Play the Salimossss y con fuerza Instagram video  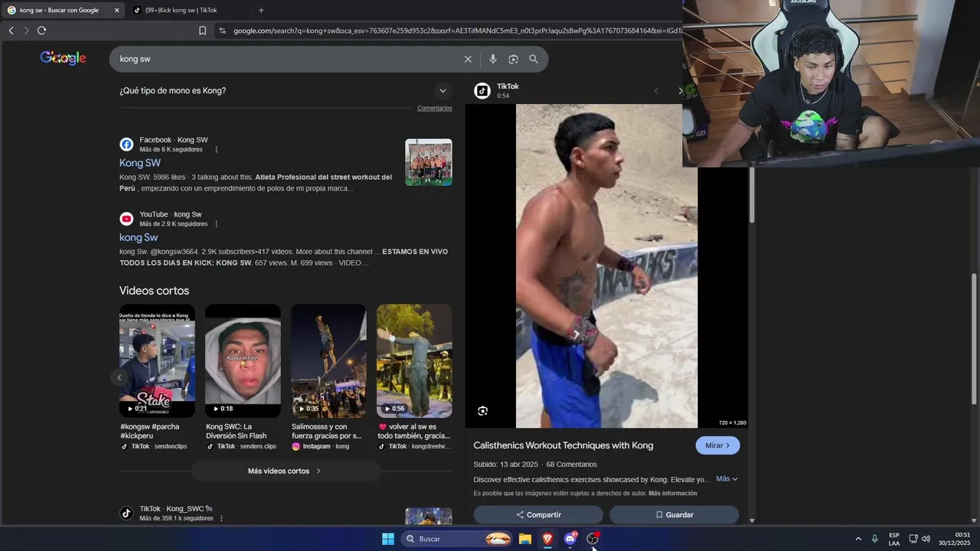(x=328, y=361)
